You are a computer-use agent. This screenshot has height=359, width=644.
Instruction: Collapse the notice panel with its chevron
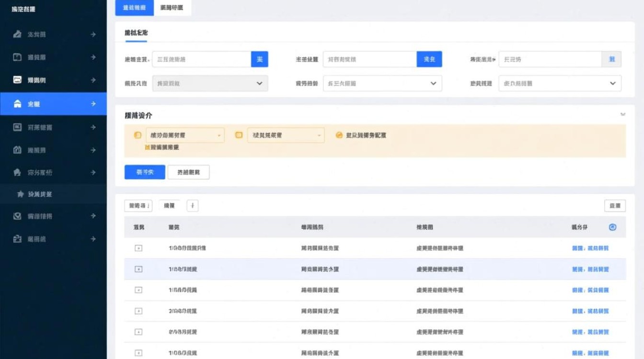pos(623,115)
